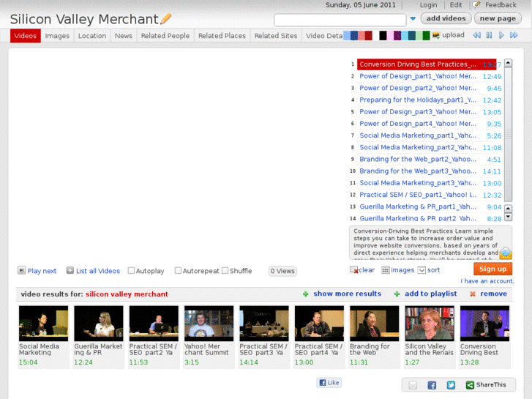
Task: Click the show more results link
Action: pyautogui.click(x=347, y=294)
